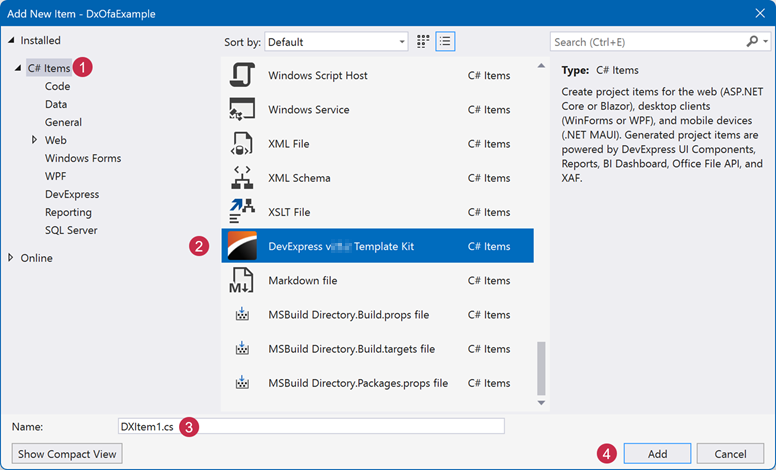
Task: Open the search options dropdown arrow
Action: coord(766,42)
